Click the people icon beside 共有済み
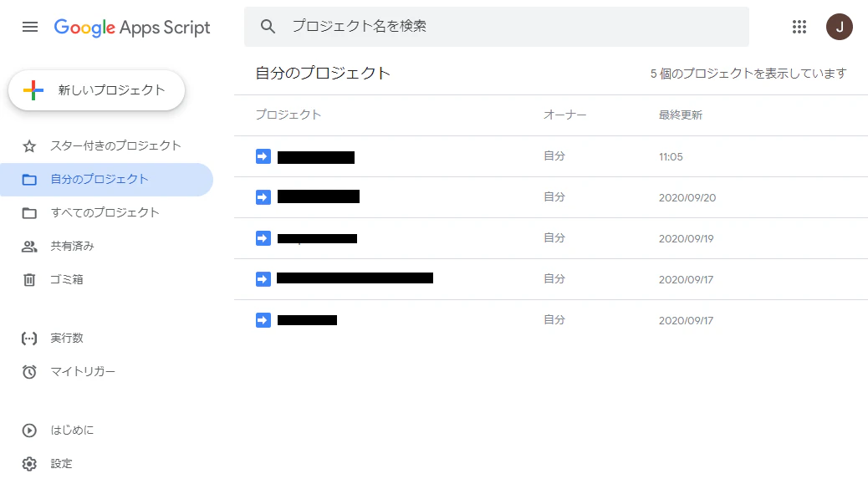 [29, 247]
